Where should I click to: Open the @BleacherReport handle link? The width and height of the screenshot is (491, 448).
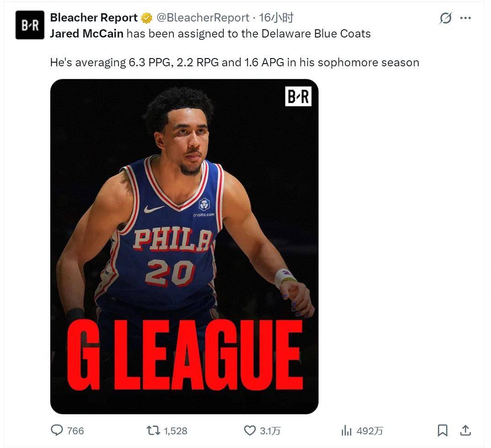203,18
